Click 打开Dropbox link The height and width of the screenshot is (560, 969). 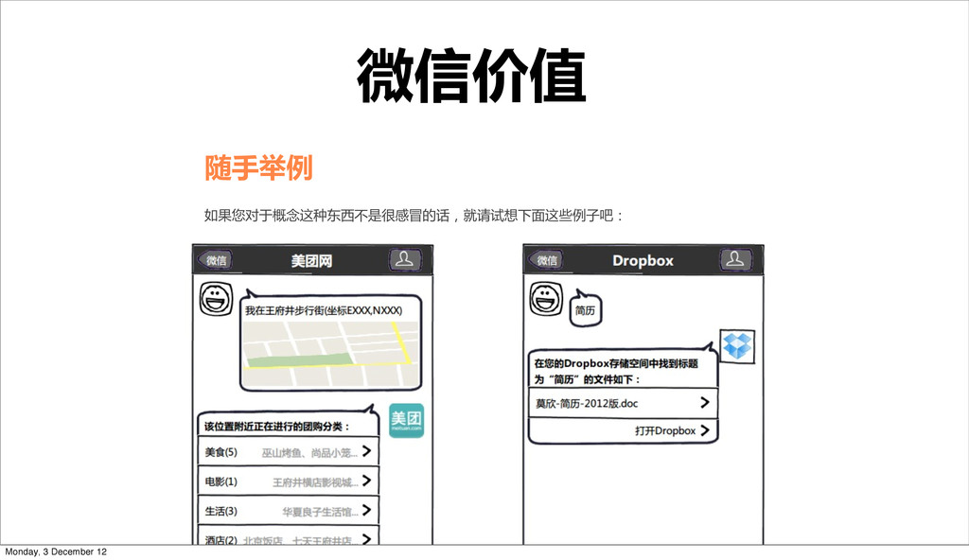point(665,430)
